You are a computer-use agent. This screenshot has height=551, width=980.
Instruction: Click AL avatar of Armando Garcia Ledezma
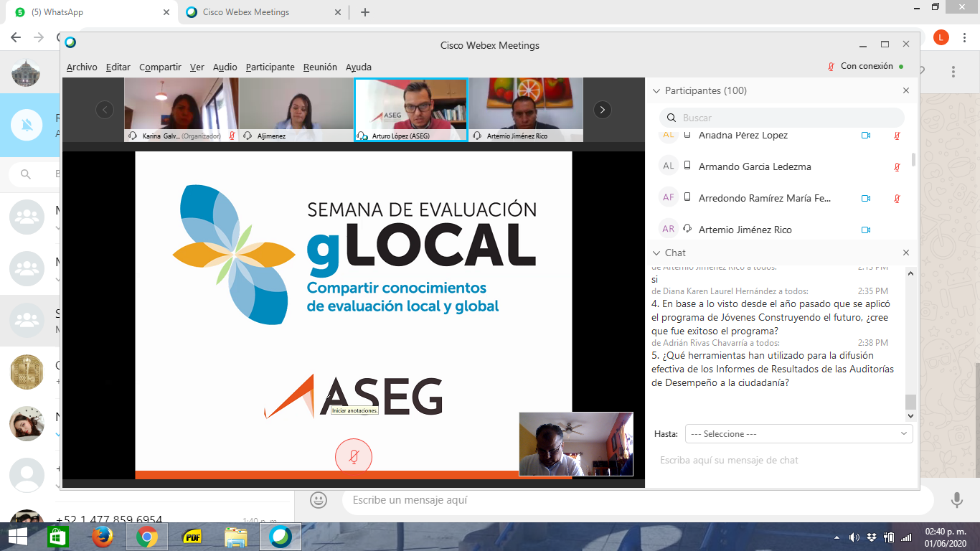[x=669, y=166]
